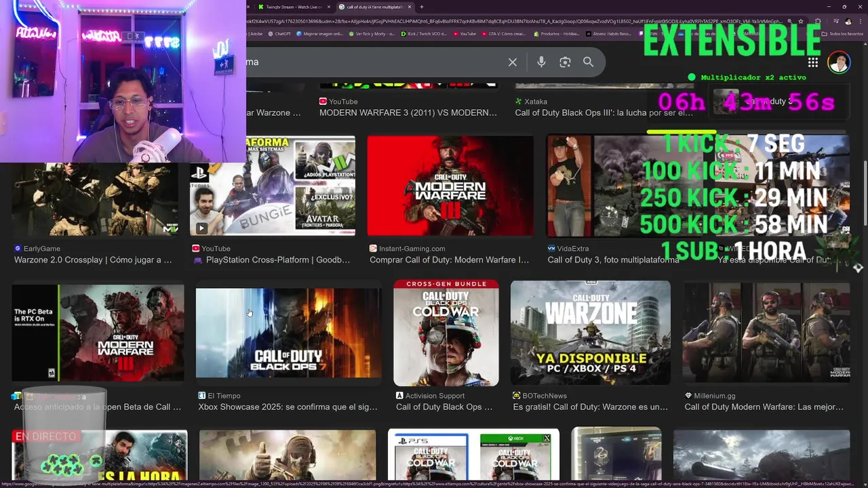The image size is (868, 488).
Task: Open 'Xbox Showcase 2025: se confirma' result
Action: coord(288,407)
